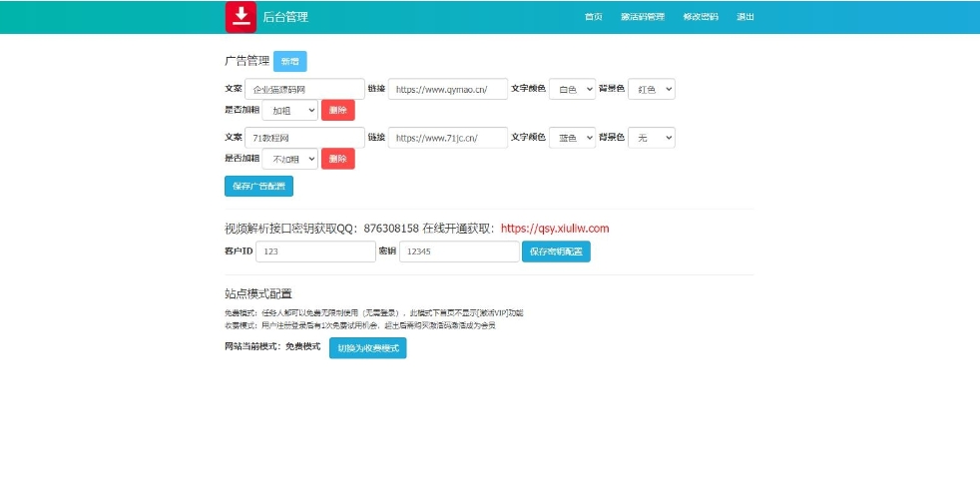Open the red qsy.xiuliw.com link
Viewport: 980px width, 503px height.
(x=554, y=229)
